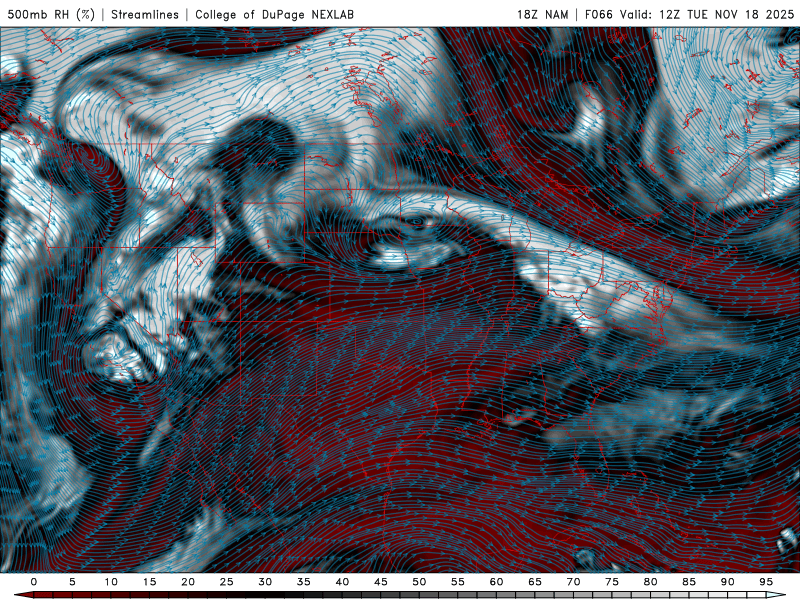Viewport: 800px width, 600px height.
Task: Choose the colorbar value "75"
Action: (x=612, y=582)
